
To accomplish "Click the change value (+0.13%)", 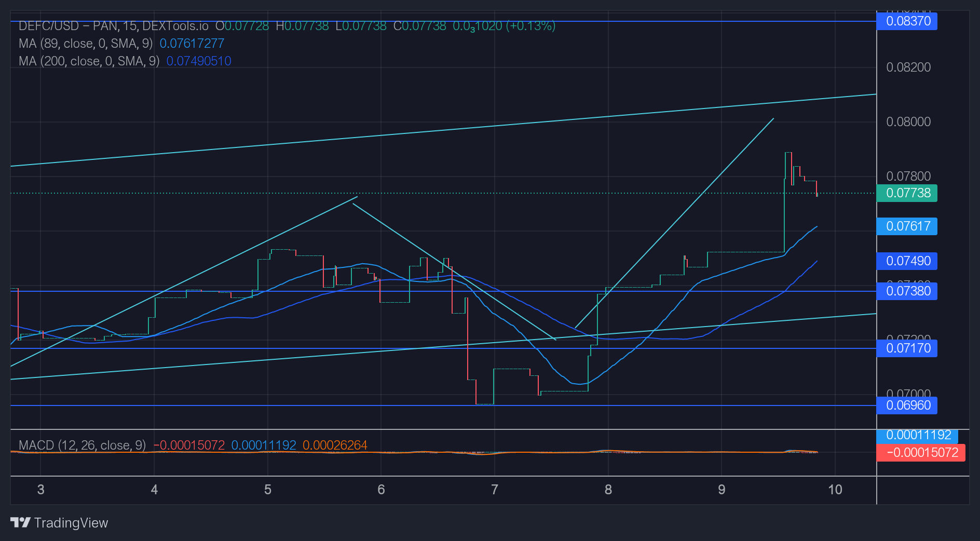I will click(531, 26).
